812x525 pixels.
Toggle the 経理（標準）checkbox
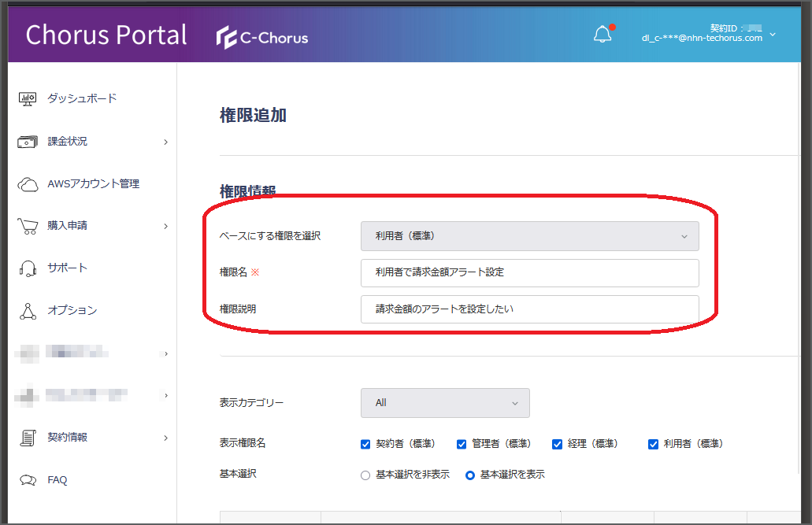pos(557,444)
